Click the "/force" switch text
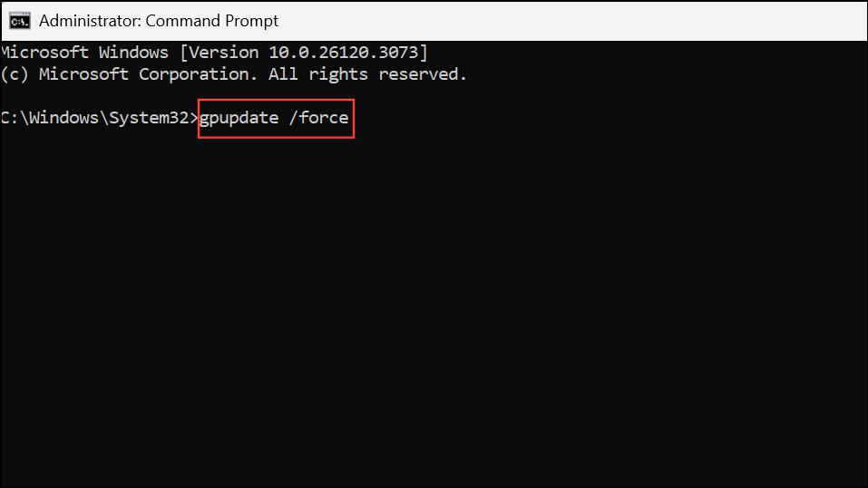 coord(319,118)
